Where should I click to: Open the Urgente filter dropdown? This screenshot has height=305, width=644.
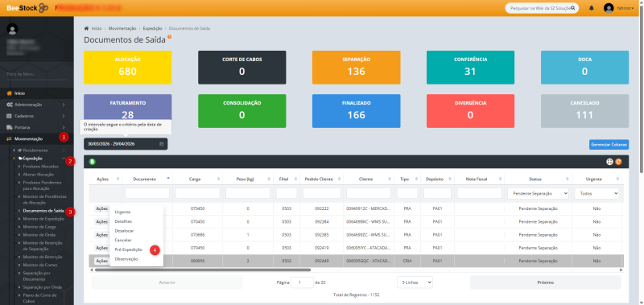coord(597,193)
